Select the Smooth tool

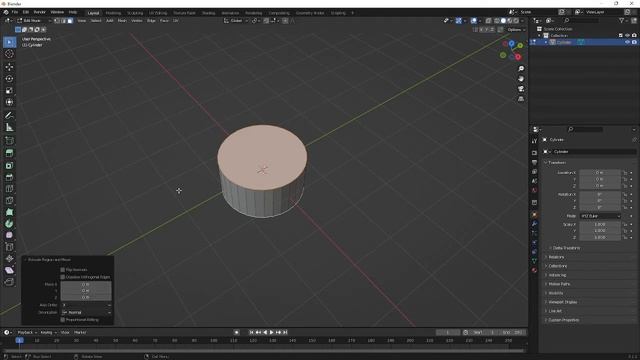pyautogui.click(x=9, y=235)
